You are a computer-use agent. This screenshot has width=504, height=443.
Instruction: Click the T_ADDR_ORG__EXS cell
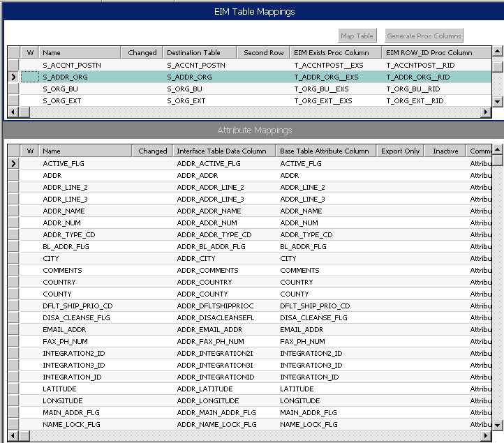(326, 77)
